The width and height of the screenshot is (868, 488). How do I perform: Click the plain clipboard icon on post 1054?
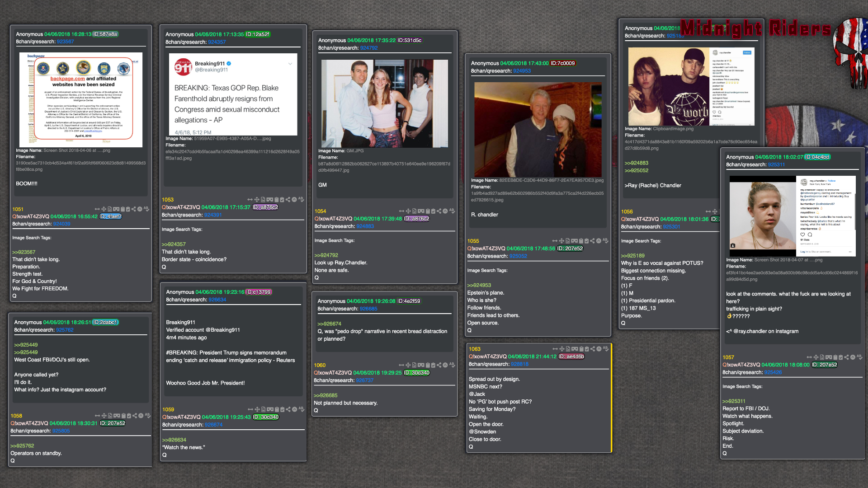(x=427, y=211)
